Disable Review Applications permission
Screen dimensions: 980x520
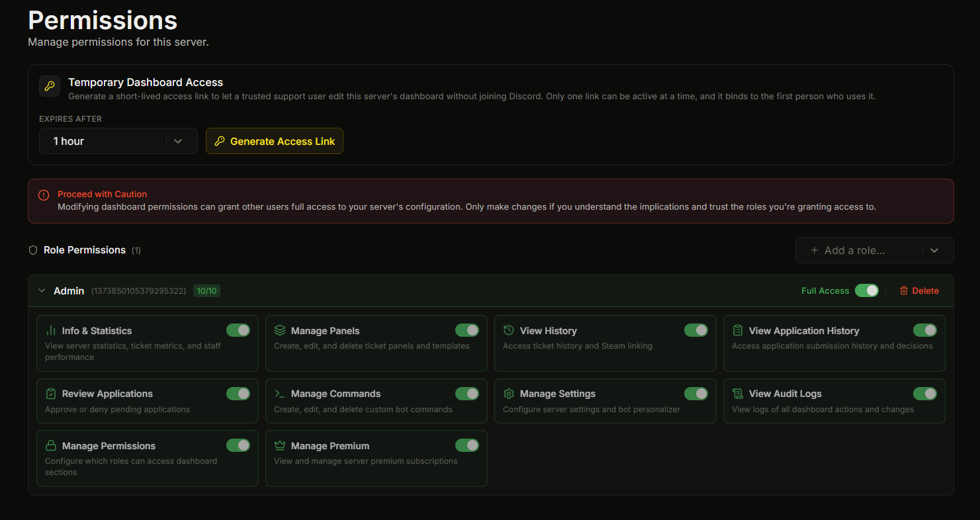click(238, 394)
